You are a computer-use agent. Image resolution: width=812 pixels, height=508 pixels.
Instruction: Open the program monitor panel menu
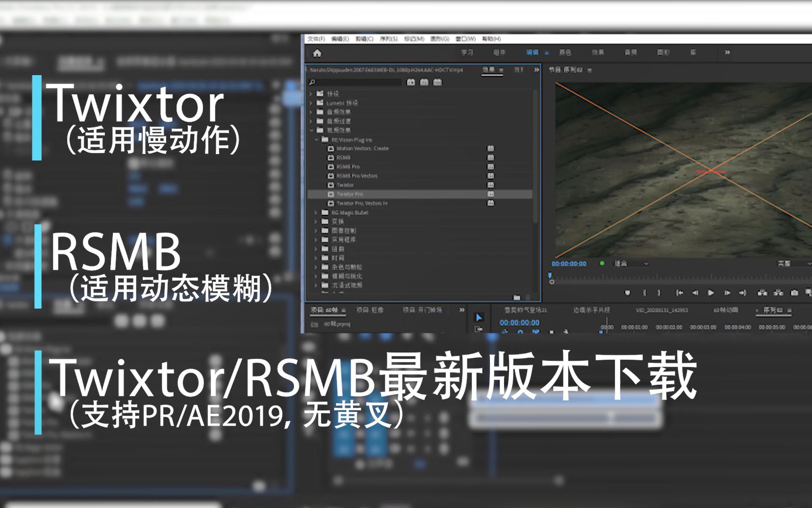point(589,70)
